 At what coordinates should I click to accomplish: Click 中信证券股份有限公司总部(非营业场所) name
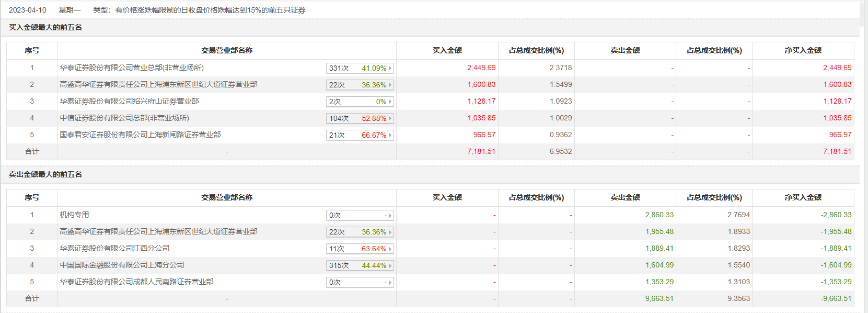[124, 118]
